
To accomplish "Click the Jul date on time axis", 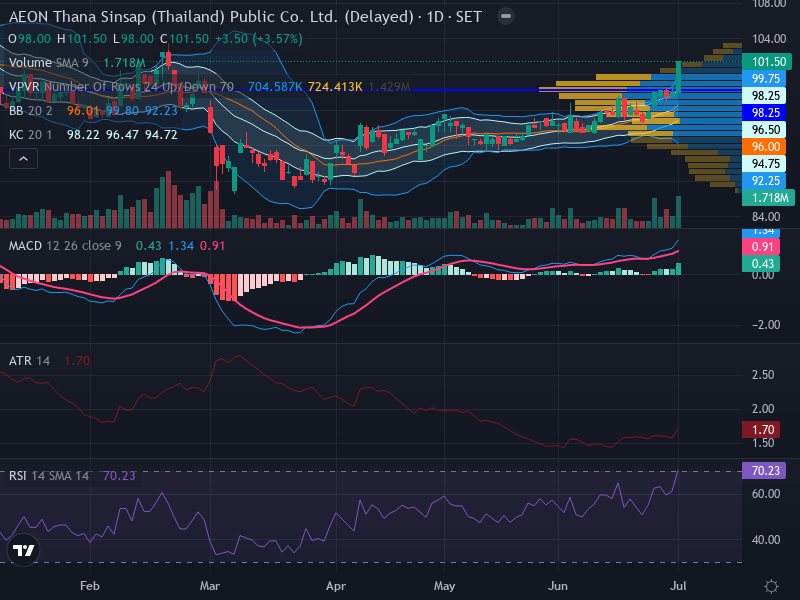I will coord(678,586).
